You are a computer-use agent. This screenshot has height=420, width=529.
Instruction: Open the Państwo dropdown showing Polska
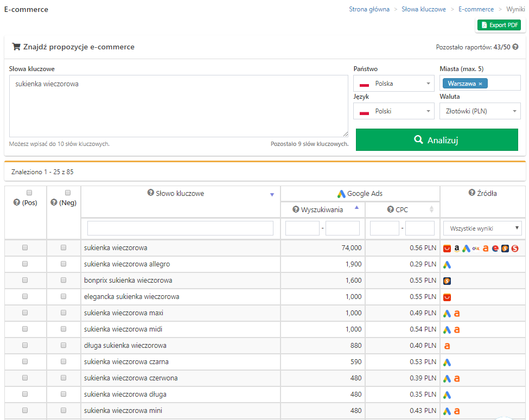(x=393, y=84)
